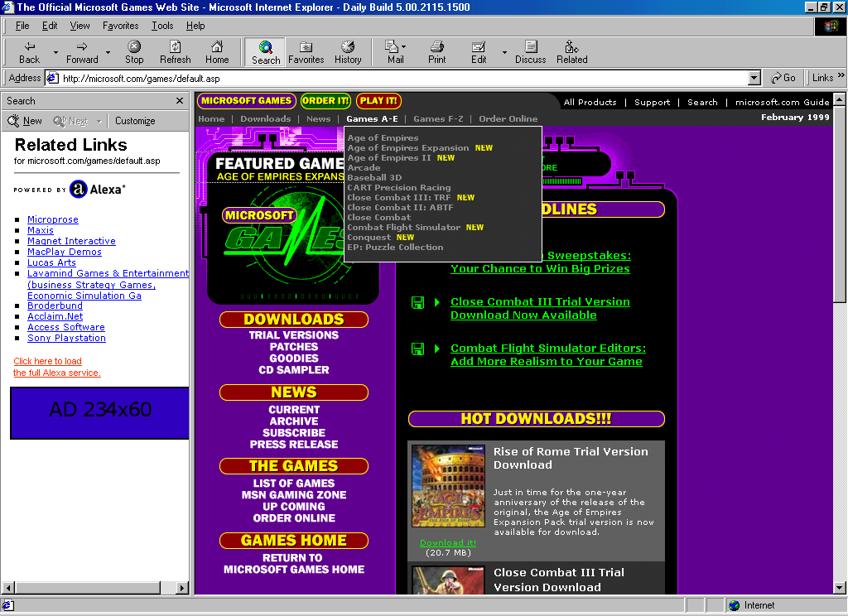848x616 pixels.
Task: Click the Order Online navigation tab
Action: (508, 119)
